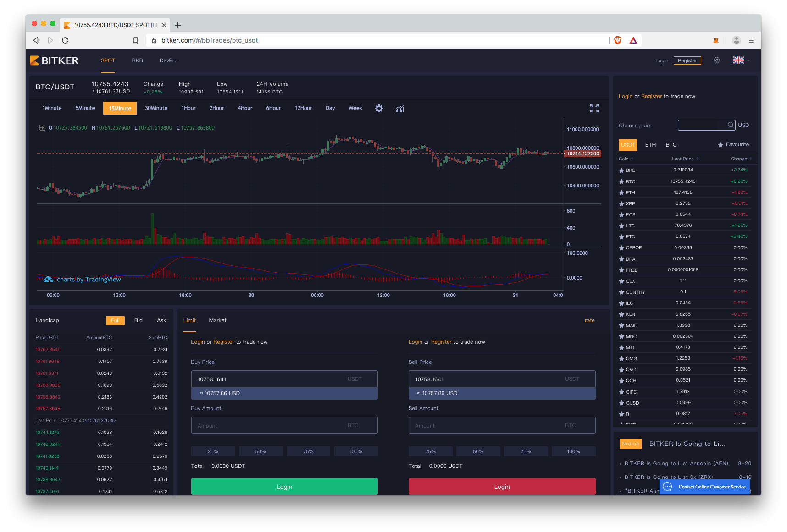Image resolution: width=787 pixels, height=532 pixels.
Task: Open the DevPro navigation tab
Action: 168,60
